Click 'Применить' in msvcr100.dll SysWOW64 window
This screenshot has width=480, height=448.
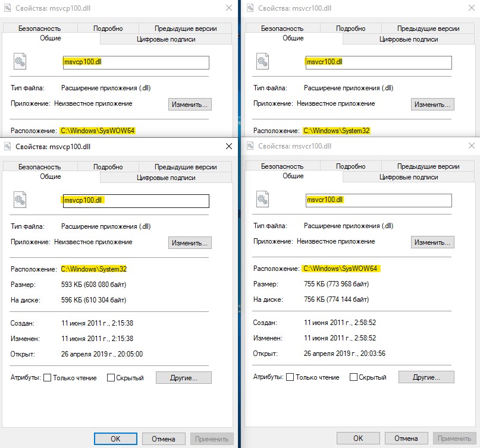(454, 438)
